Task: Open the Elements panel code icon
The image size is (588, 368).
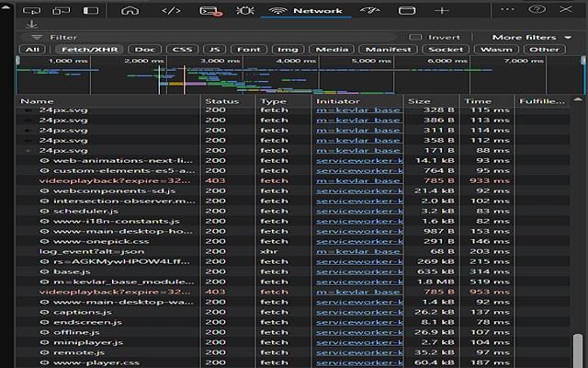Action: tap(171, 11)
